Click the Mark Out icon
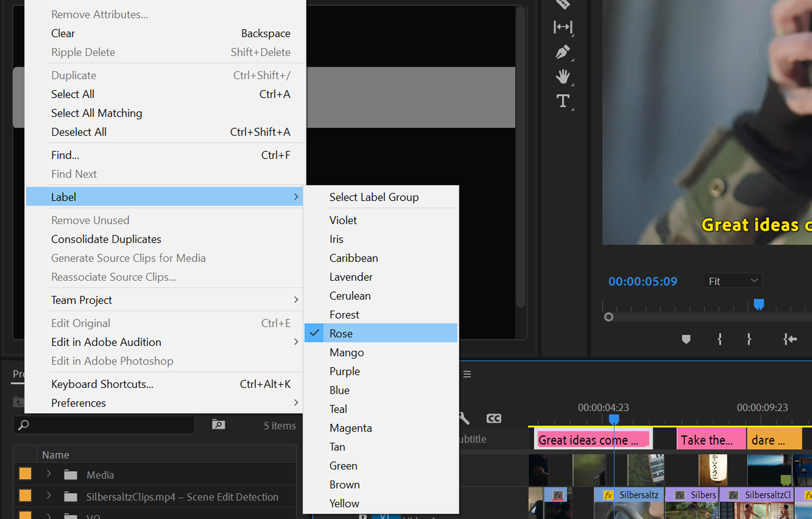 (x=749, y=339)
